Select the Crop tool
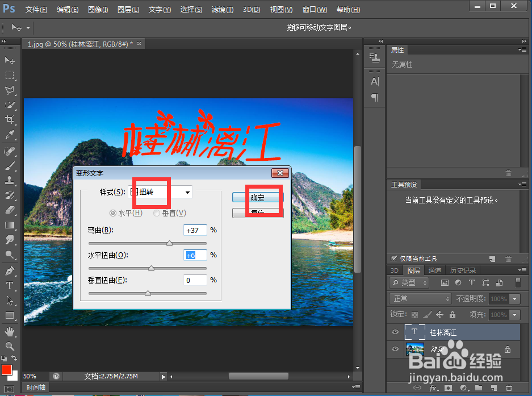 click(x=10, y=120)
